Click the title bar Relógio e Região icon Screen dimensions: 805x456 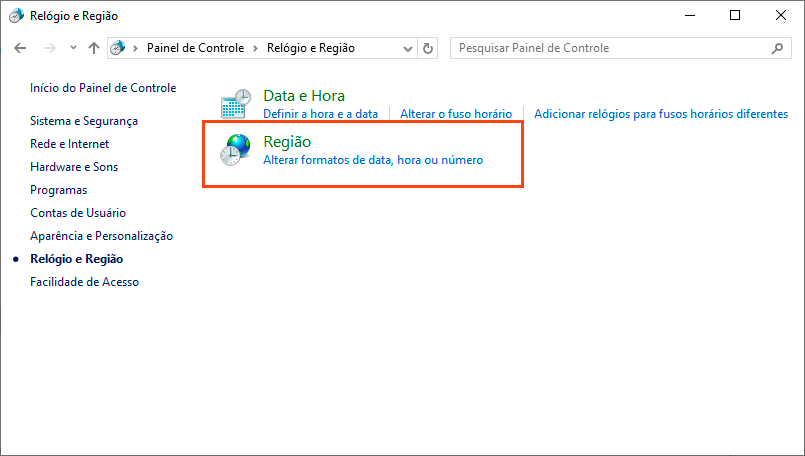coord(16,16)
